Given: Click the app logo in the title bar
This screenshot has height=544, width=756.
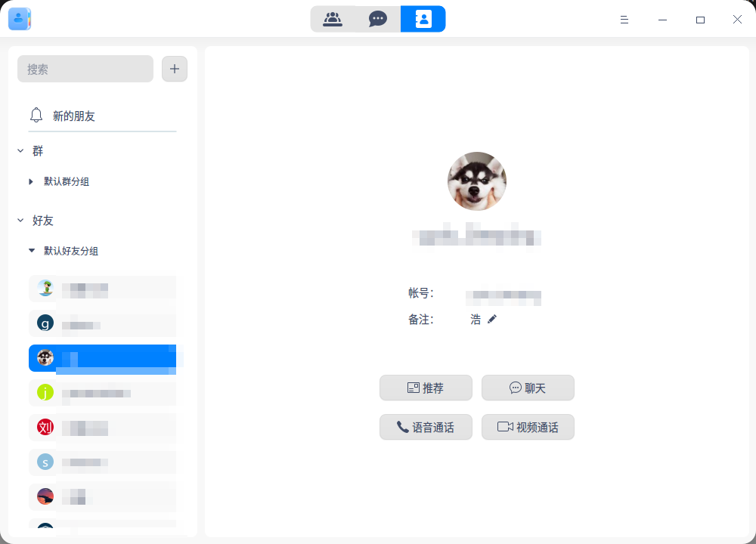Looking at the screenshot, I should click(19, 19).
